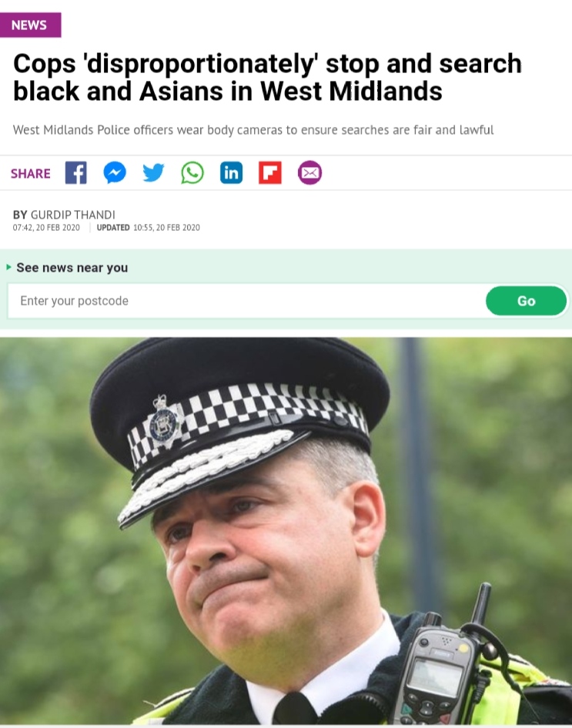The width and height of the screenshot is (572, 728).
Task: Share using the red Flipboard icon
Action: (270, 172)
